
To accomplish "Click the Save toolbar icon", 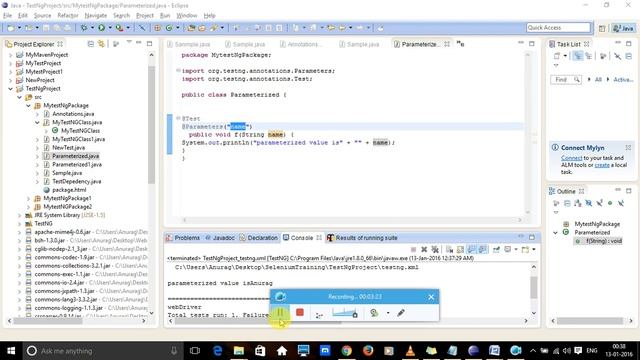I will coord(46,27).
